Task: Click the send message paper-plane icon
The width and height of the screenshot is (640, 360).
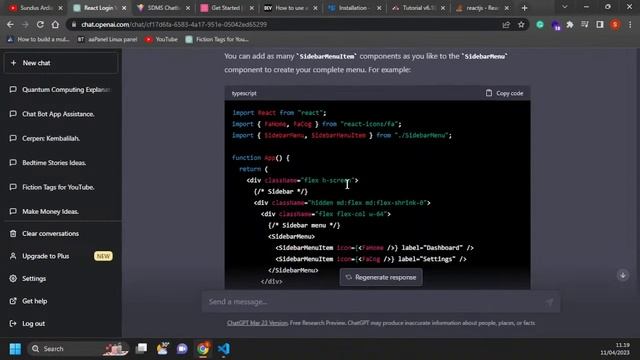Action: click(549, 302)
